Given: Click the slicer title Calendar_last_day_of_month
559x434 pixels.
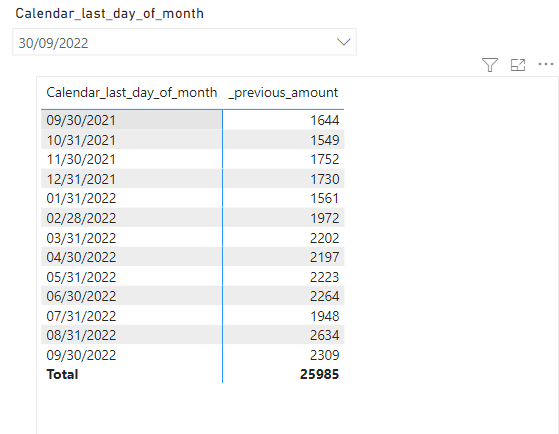Looking at the screenshot, I should click(109, 14).
